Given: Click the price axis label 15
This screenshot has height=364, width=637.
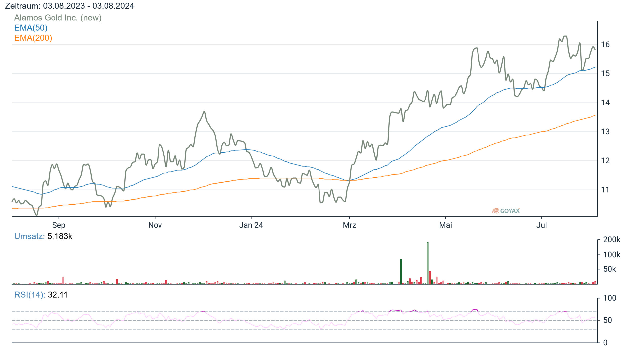Looking at the screenshot, I should tap(605, 73).
